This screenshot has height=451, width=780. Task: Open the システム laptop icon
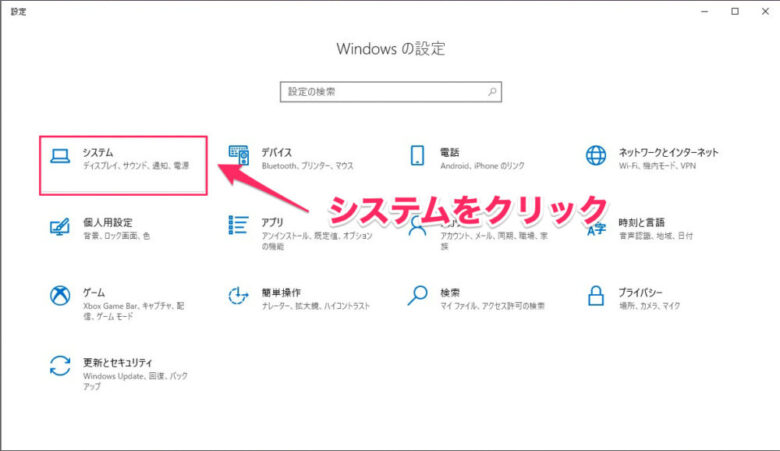(x=60, y=156)
